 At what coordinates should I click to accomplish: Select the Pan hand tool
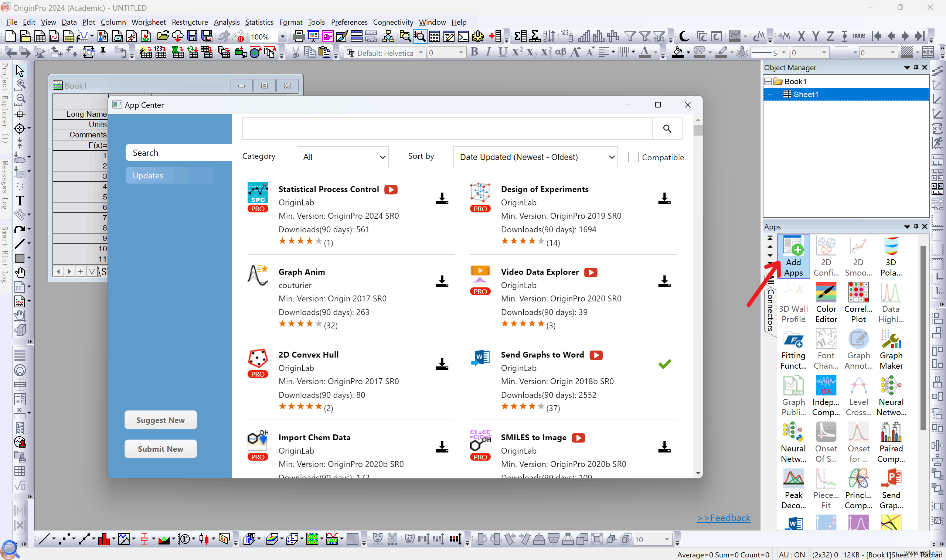(20, 272)
